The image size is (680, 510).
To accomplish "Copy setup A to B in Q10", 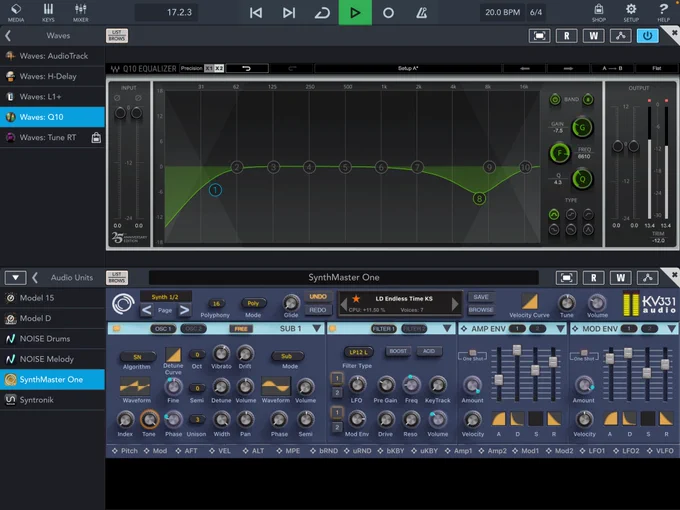I will [612, 68].
